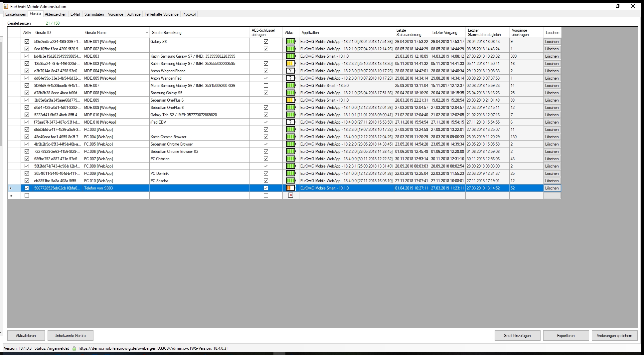Click the row selector arrow of Telefon von SB03
The image size is (644, 355).
coord(11,188)
